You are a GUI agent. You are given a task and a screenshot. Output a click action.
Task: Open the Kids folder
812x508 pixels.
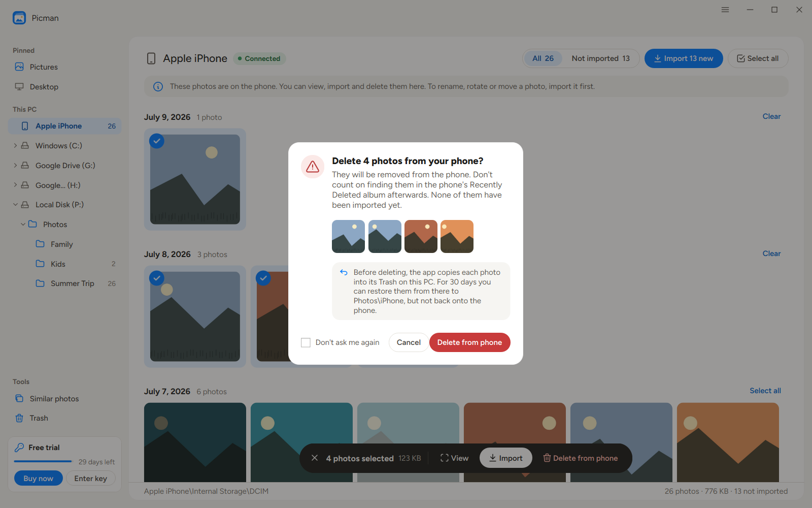64,264
